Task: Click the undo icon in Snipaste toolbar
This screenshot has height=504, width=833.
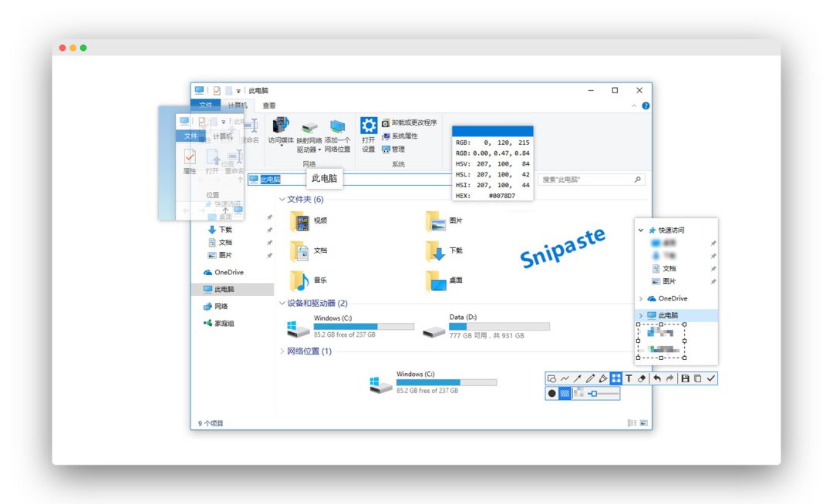Action: point(657,378)
